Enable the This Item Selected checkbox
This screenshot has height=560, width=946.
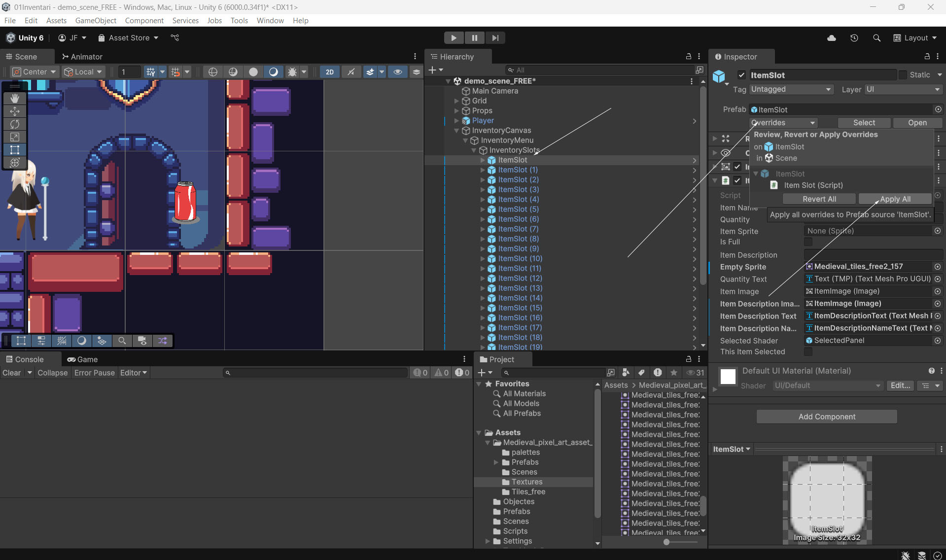click(x=808, y=352)
